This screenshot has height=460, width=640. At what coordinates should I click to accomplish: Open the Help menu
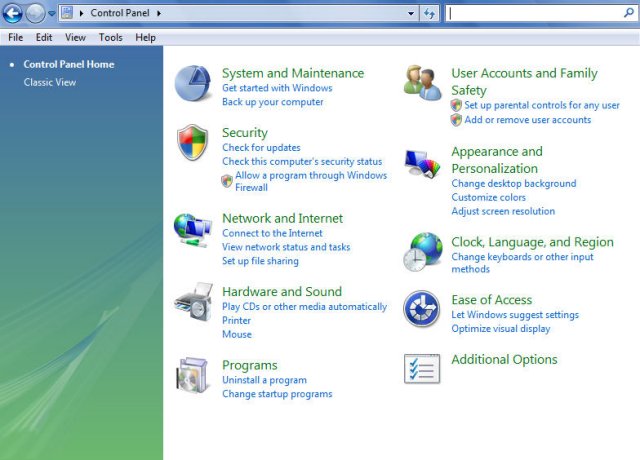coord(145,38)
